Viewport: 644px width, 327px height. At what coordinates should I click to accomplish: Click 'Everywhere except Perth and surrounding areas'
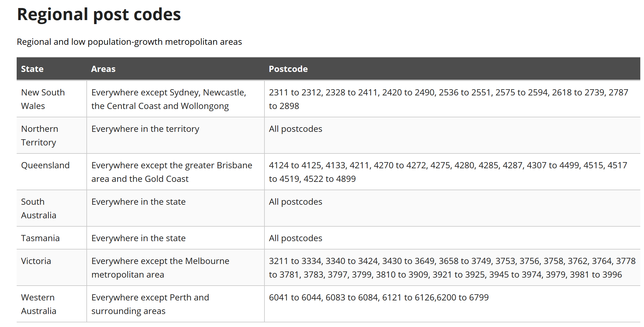point(150,304)
